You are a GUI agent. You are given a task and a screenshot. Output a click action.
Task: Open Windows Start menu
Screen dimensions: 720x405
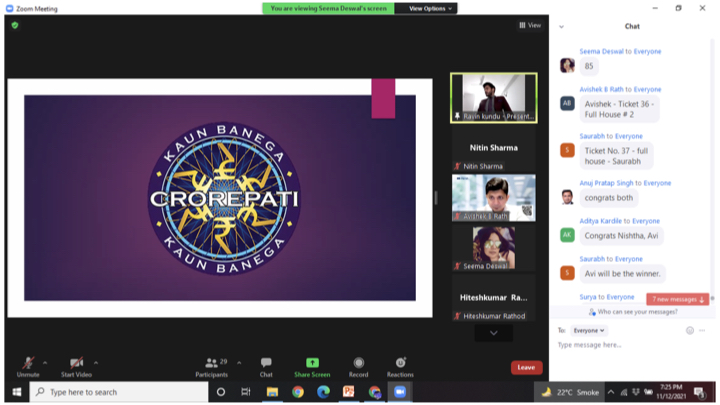tap(17, 392)
